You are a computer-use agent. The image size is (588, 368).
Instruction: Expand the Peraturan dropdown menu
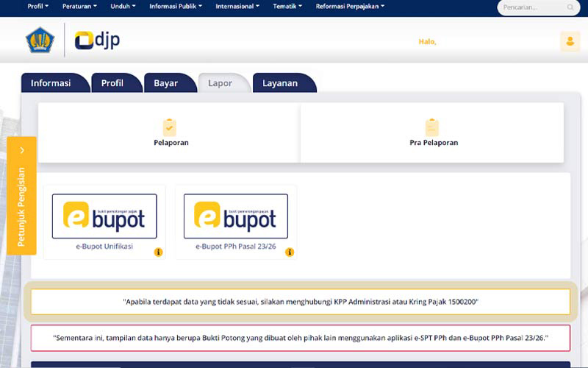(79, 7)
